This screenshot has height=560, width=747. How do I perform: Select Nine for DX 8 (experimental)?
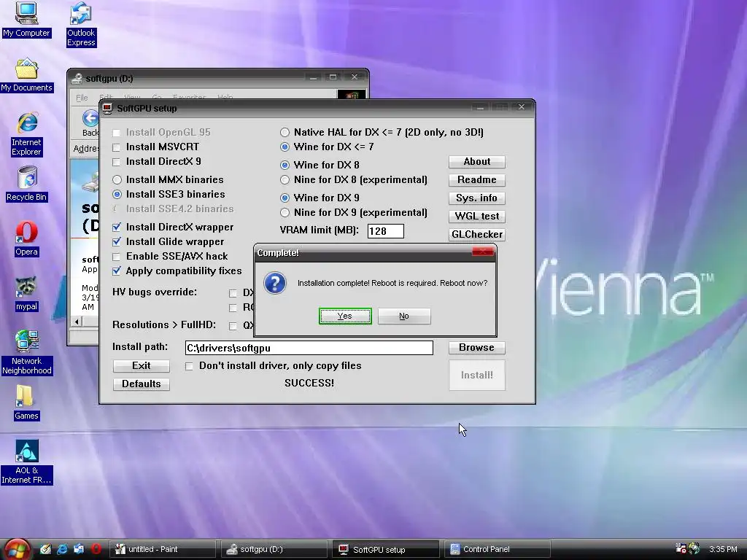(285, 179)
